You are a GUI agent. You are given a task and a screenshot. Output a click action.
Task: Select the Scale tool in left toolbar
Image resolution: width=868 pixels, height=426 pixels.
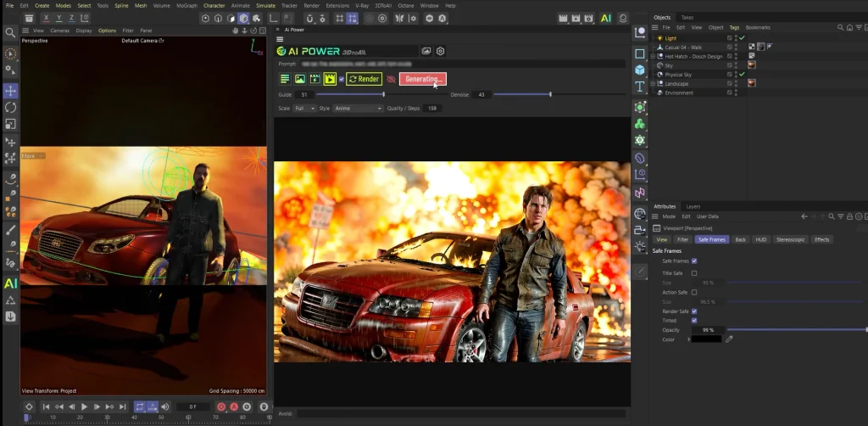[10, 124]
